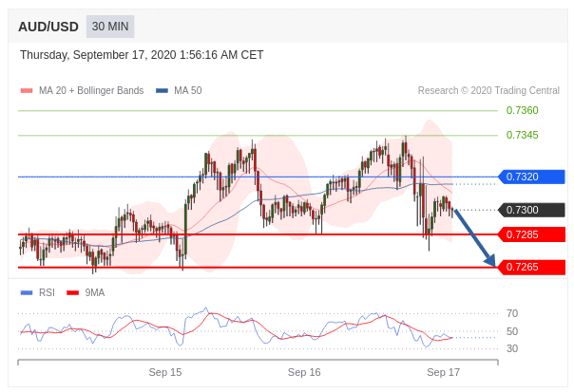Viewport: 574px width, 392px height.
Task: Click the pink MA 20 legend swatch
Action: pos(27,91)
